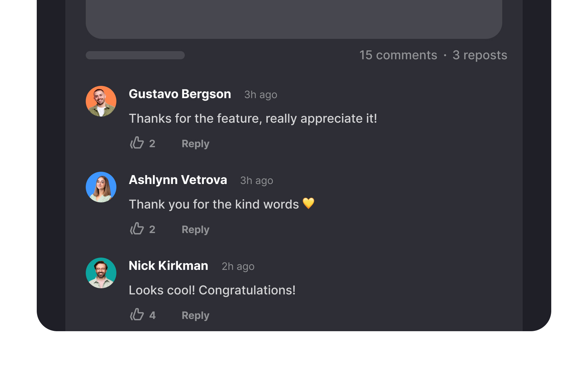Select Gustavo Bergson's name
The height and width of the screenshot is (368, 588).
point(180,94)
